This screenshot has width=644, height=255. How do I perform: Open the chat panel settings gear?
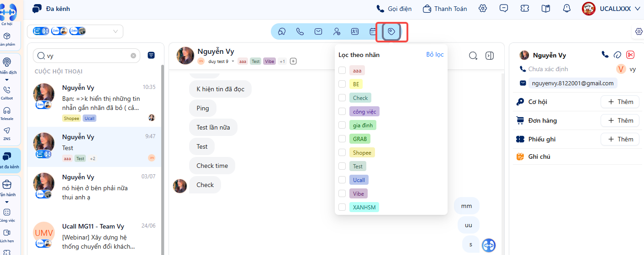click(639, 31)
